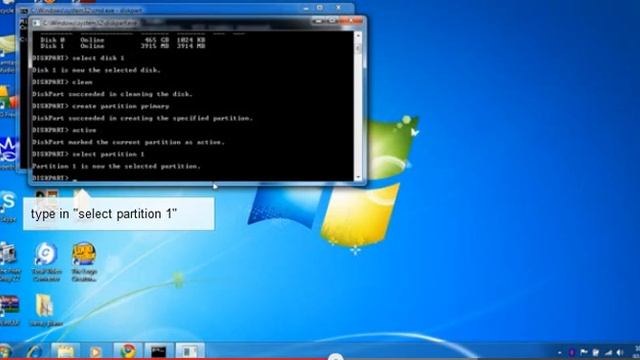640x360 pixels.
Task: Open the Windows Start menu orb
Action: point(5,351)
